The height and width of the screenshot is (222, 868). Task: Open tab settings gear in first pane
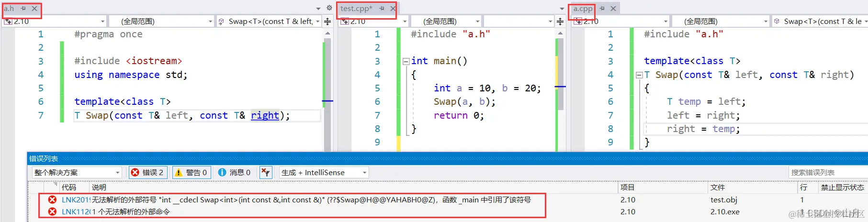tap(329, 8)
